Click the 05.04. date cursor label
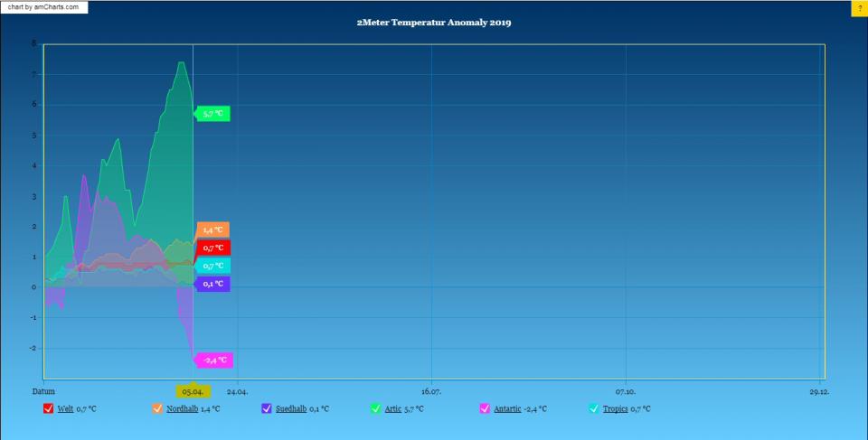The image size is (868, 440). click(x=192, y=391)
